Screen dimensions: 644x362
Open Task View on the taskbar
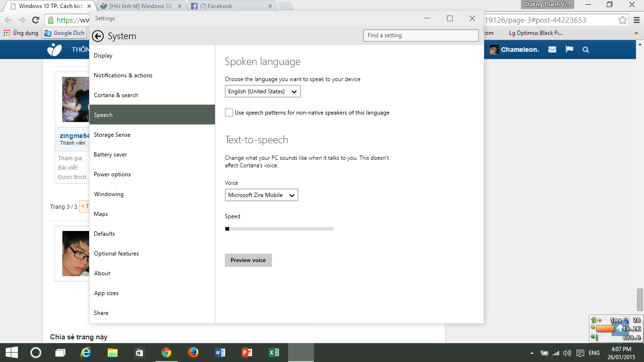click(x=60, y=353)
